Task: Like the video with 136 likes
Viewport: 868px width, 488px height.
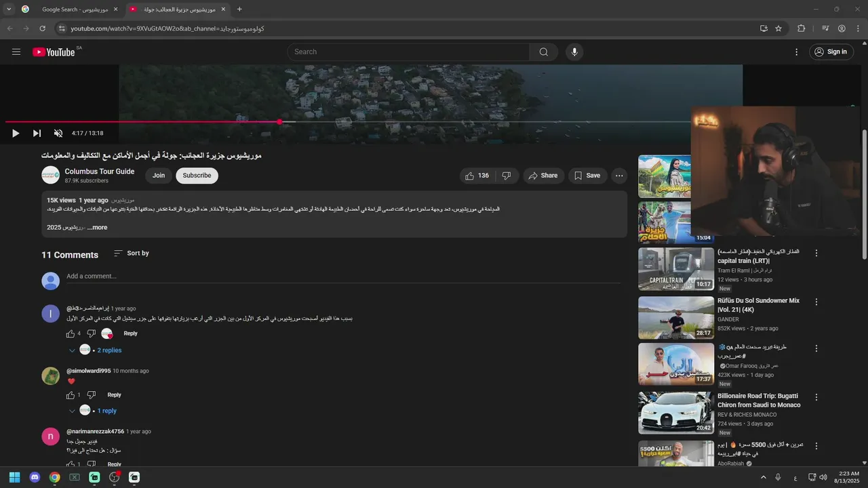Action: point(477,176)
